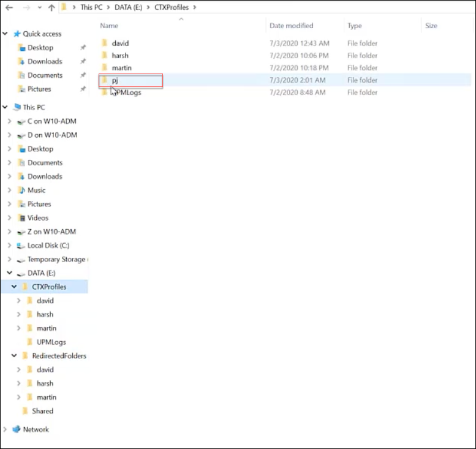The image size is (476, 449).
Task: Expand the Network node
Action: click(x=5, y=429)
